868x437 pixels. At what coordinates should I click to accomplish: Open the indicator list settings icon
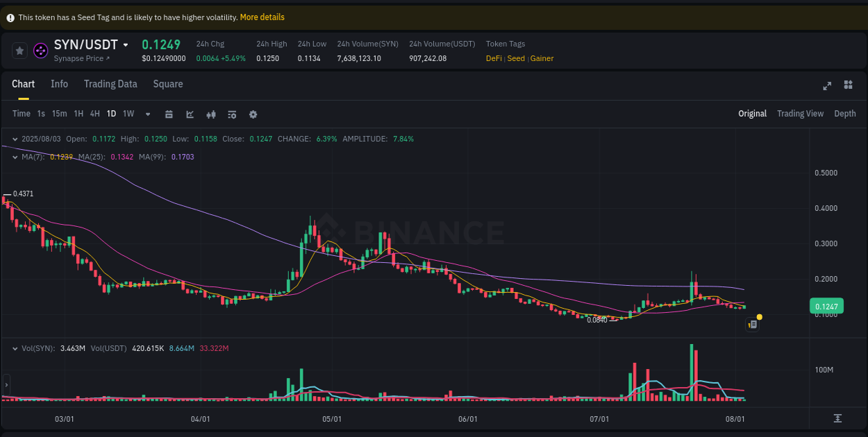232,114
